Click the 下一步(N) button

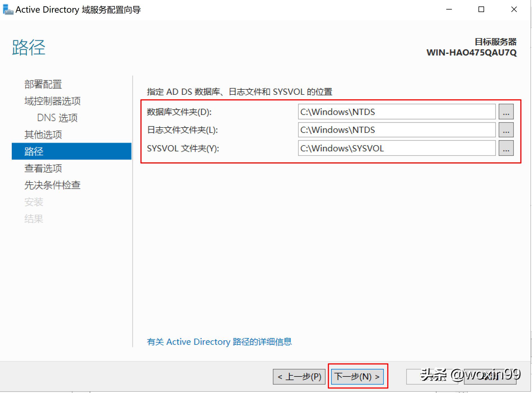[x=357, y=377]
